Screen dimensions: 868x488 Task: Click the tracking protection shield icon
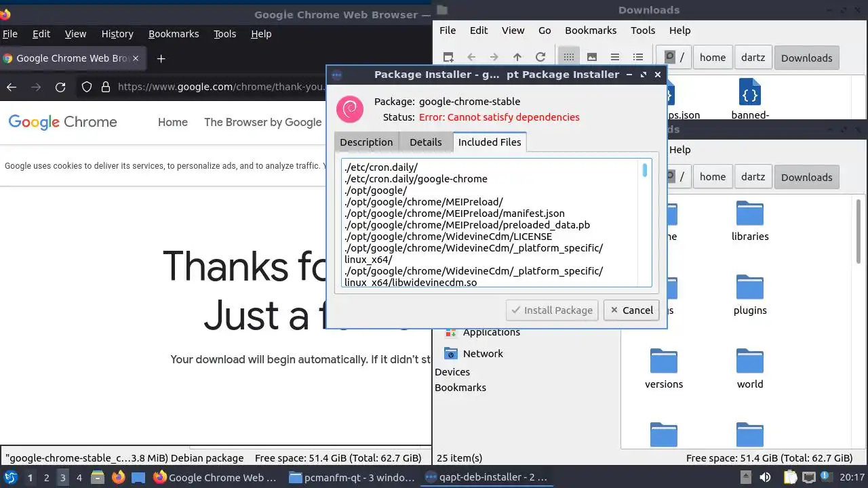point(86,87)
